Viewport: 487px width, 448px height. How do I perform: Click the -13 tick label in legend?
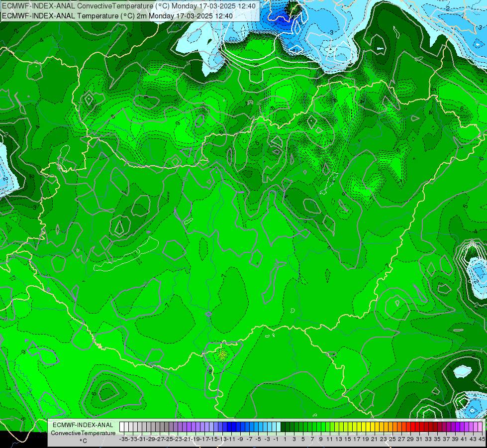(x=222, y=439)
